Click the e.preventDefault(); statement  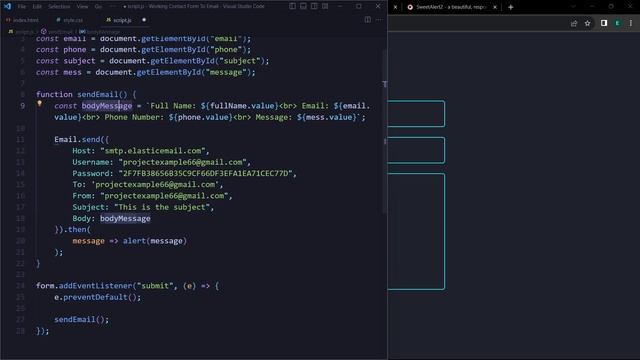pos(98,298)
